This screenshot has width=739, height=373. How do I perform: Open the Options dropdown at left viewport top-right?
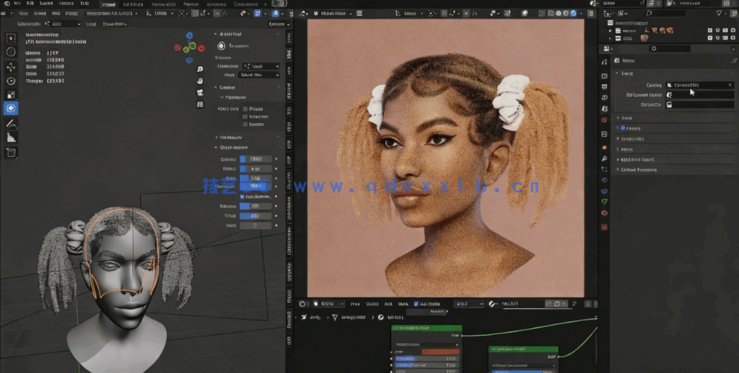tap(278, 24)
